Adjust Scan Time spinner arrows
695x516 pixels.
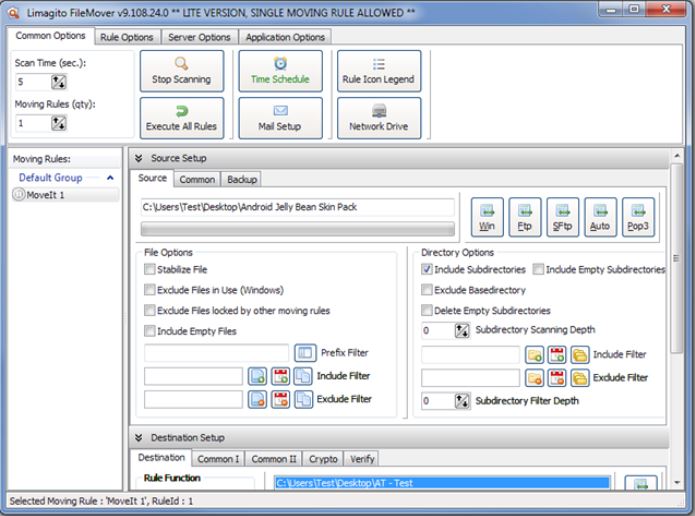(59, 82)
